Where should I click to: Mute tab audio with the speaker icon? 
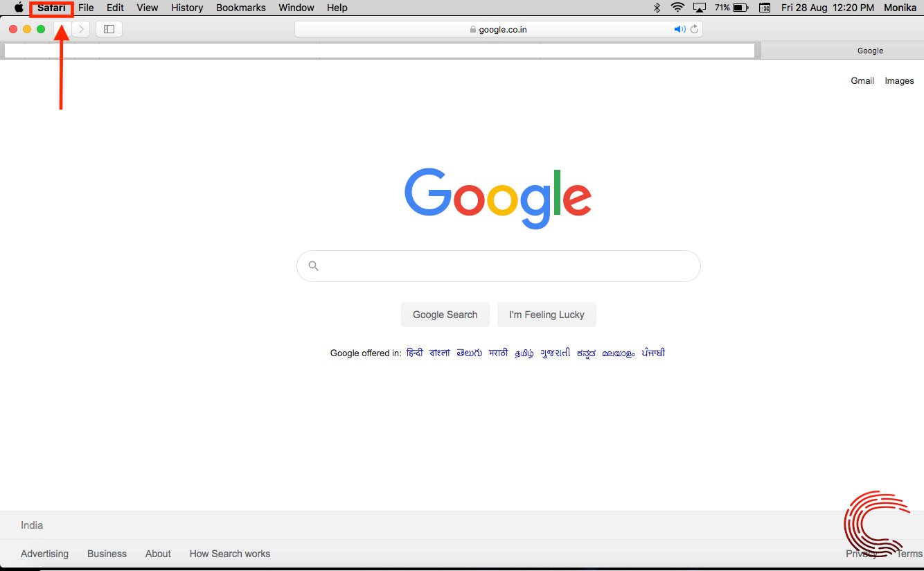click(x=679, y=29)
